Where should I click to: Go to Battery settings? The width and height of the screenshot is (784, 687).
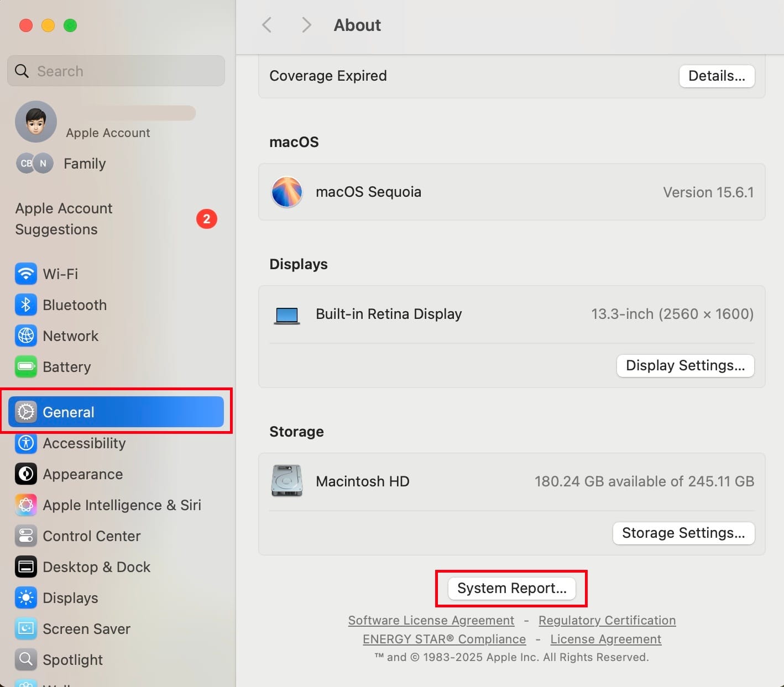tap(66, 367)
